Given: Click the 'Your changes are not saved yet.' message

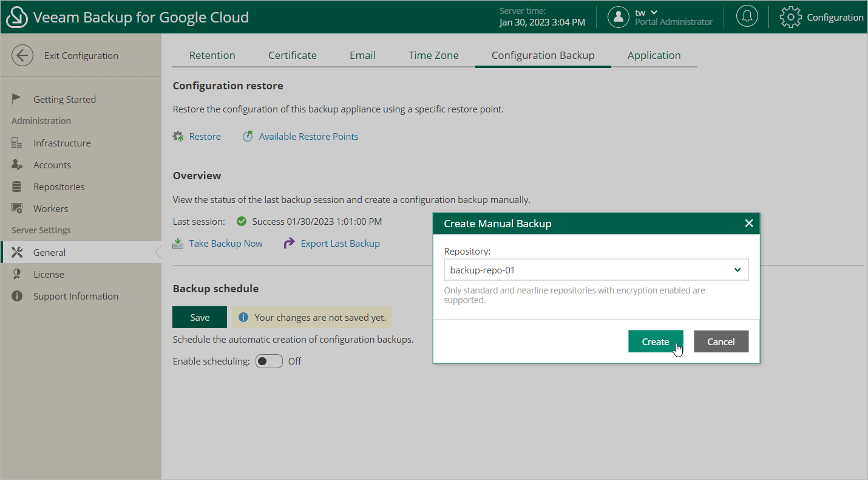Looking at the screenshot, I should (320, 317).
